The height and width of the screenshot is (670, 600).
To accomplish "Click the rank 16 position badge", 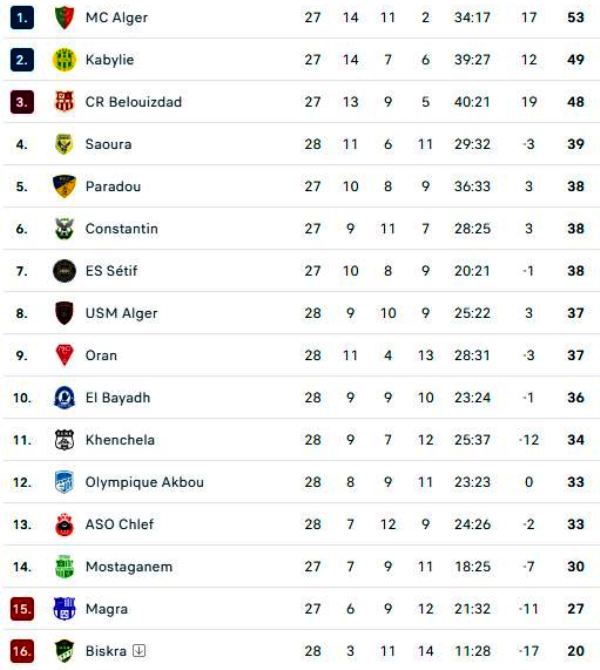I will tap(23, 651).
